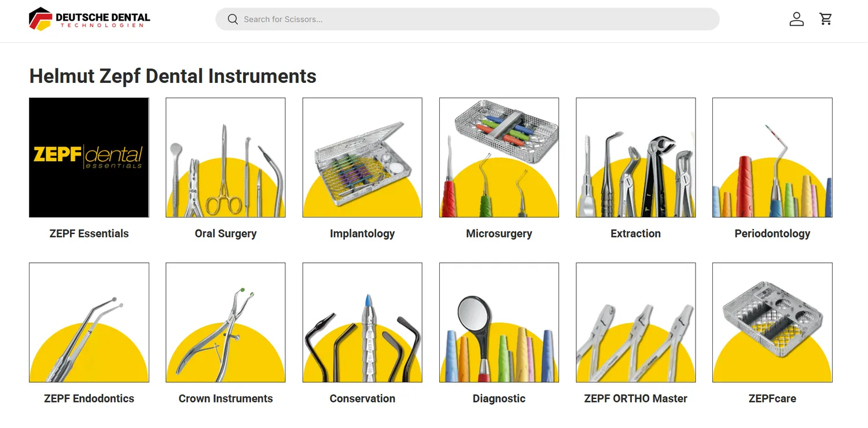The width and height of the screenshot is (868, 428).
Task: Open the ZEPF ORTHO Master category image
Action: 635,323
